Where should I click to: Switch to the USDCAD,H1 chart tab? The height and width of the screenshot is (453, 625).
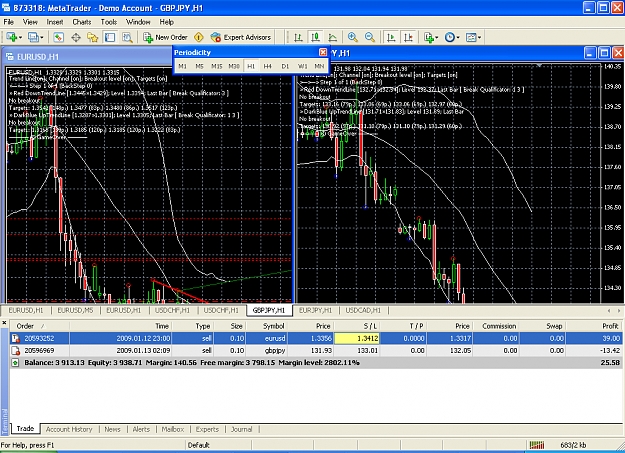tap(363, 310)
